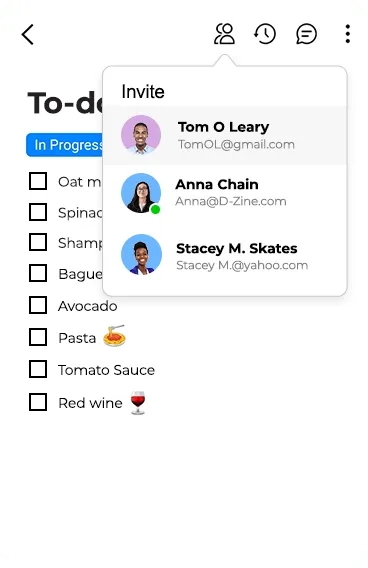Choose Stacey M. Skates to invite

(x=225, y=255)
